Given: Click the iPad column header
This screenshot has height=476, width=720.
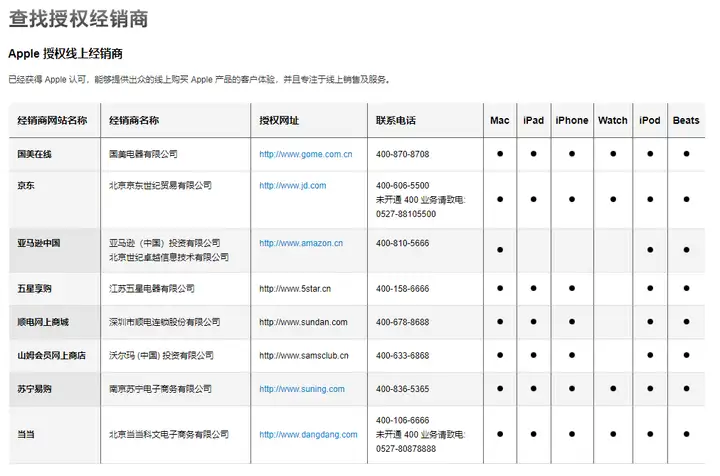Looking at the screenshot, I should click(533, 120).
